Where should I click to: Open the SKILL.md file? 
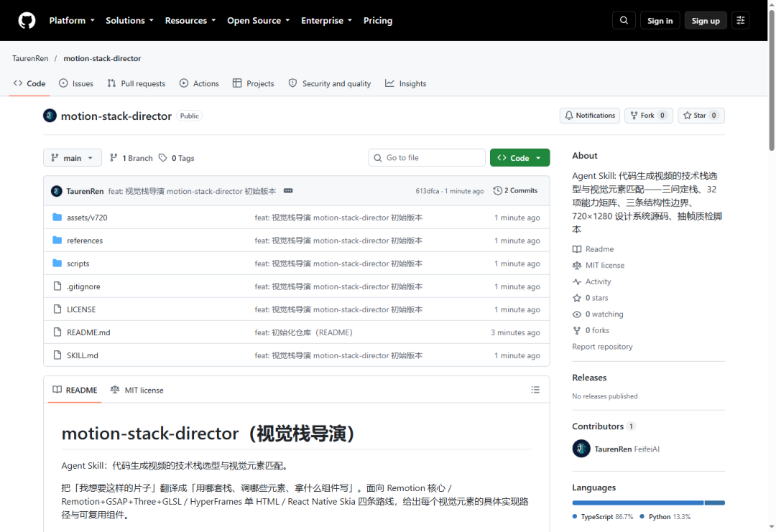coord(83,355)
